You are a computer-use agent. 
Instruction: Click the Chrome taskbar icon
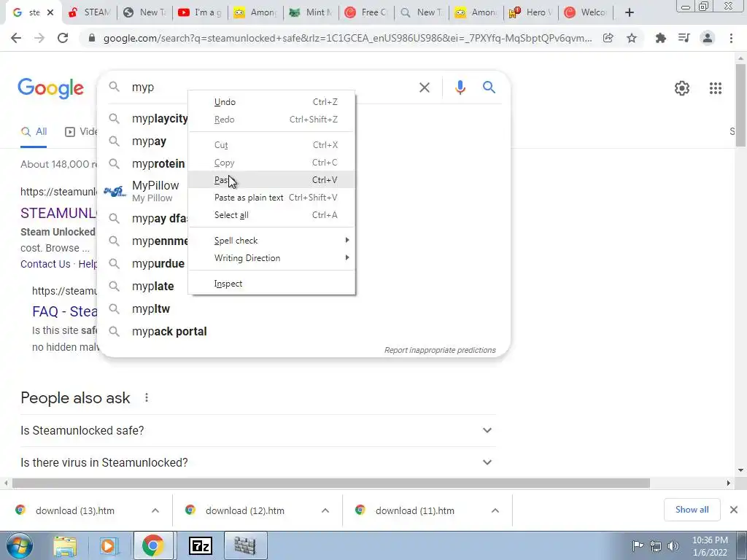click(152, 546)
